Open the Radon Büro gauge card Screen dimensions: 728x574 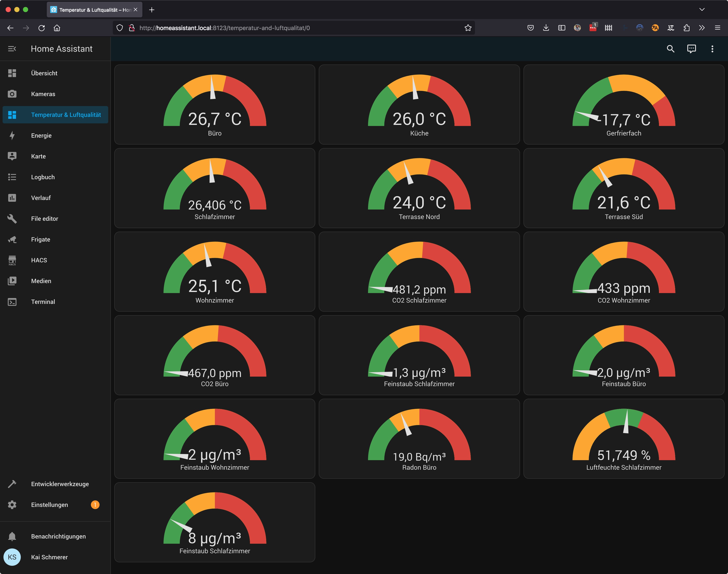419,439
